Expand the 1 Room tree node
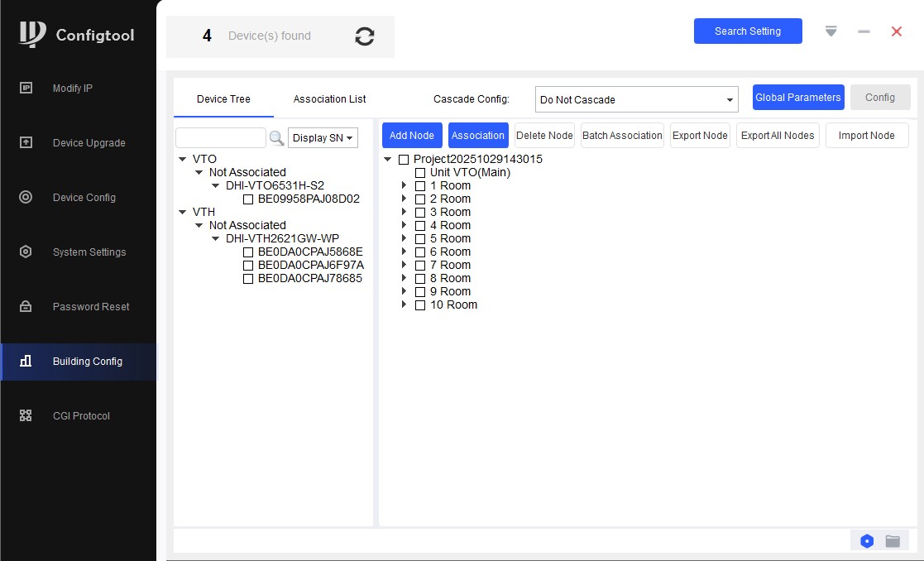 [x=404, y=186]
